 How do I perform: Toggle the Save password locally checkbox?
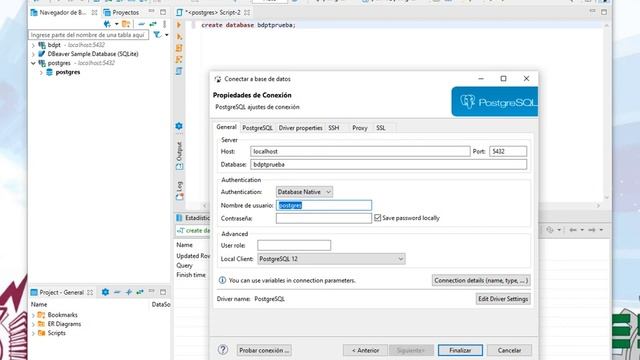[x=378, y=218]
